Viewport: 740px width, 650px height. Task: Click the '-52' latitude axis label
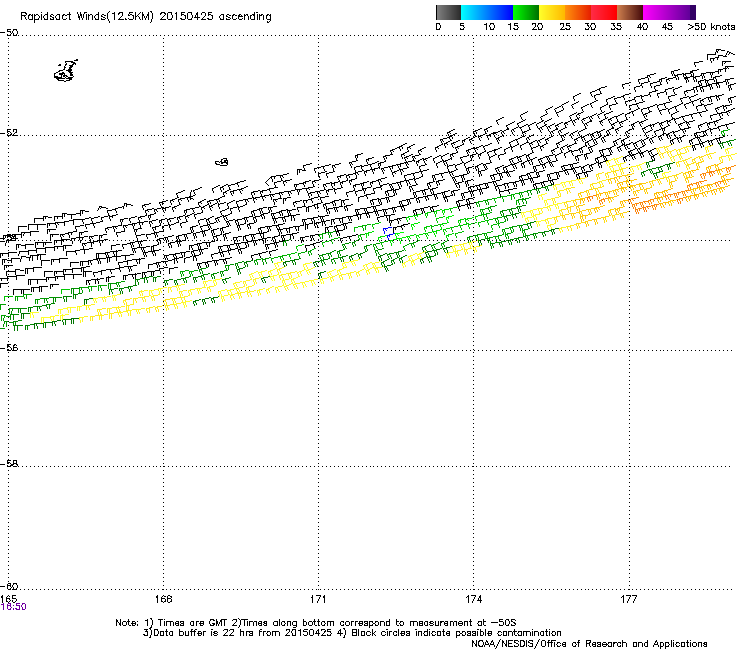(9, 133)
